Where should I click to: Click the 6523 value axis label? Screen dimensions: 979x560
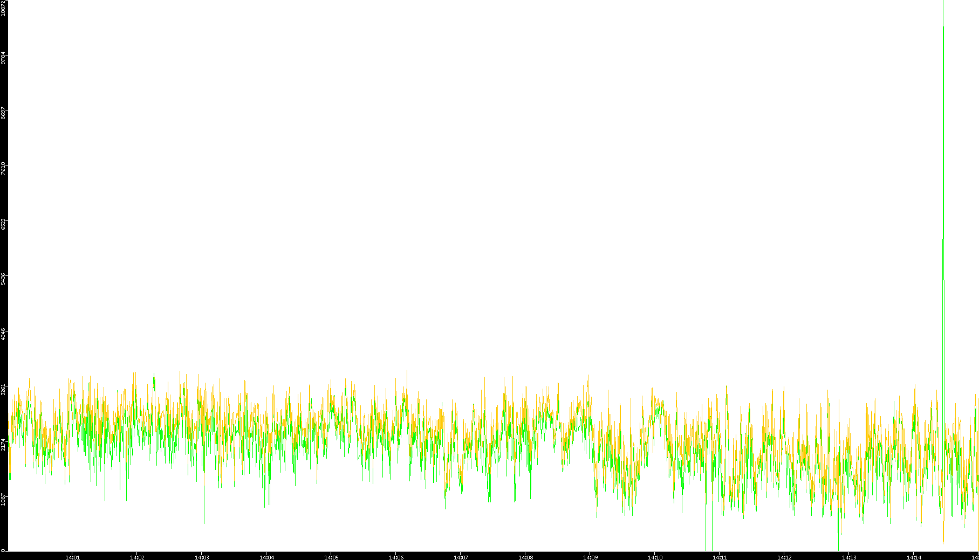click(x=3, y=224)
